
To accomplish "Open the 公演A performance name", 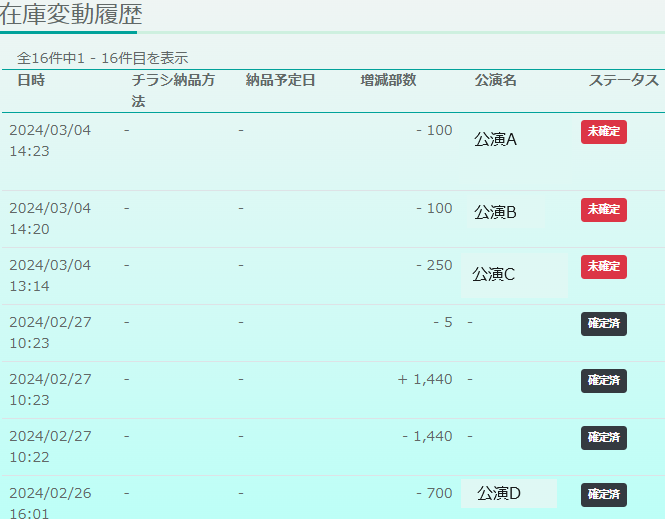I will (x=495, y=140).
